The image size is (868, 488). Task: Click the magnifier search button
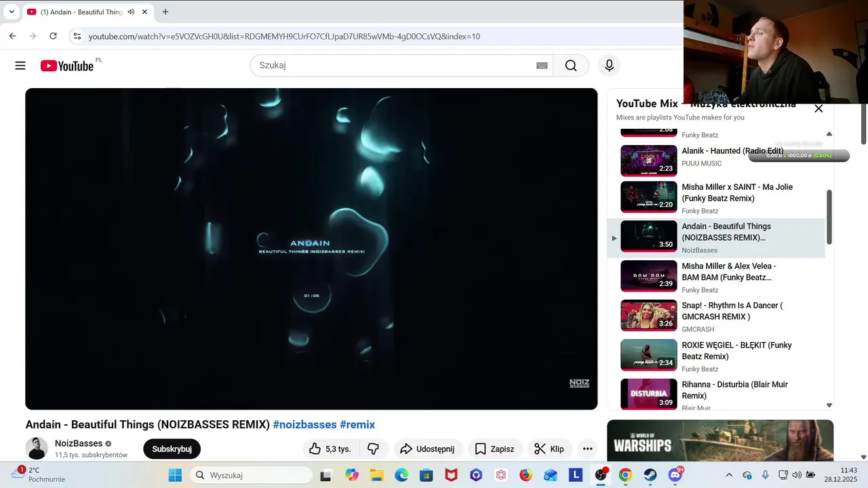[x=571, y=66]
